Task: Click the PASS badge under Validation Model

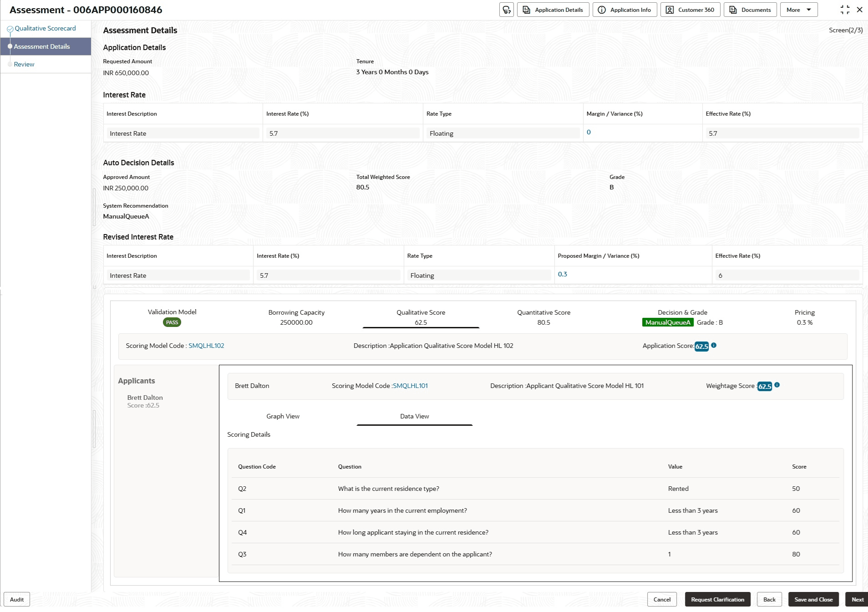Action: tap(172, 322)
